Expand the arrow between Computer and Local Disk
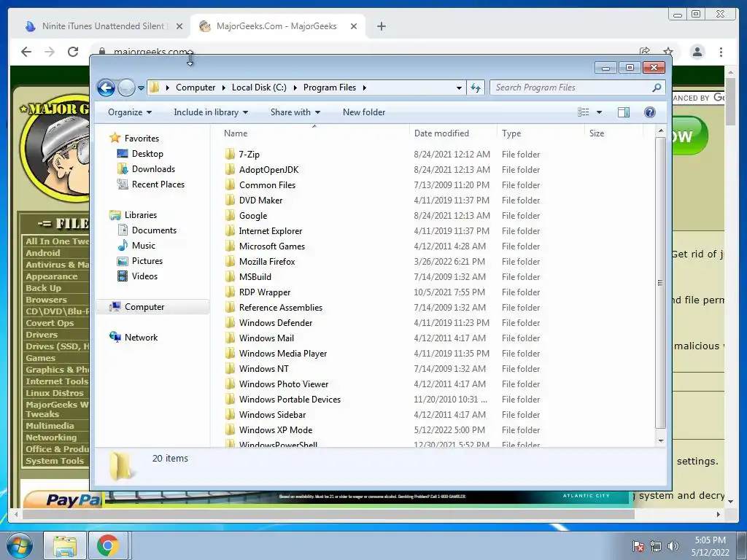This screenshot has height=560, width=747. click(x=224, y=87)
